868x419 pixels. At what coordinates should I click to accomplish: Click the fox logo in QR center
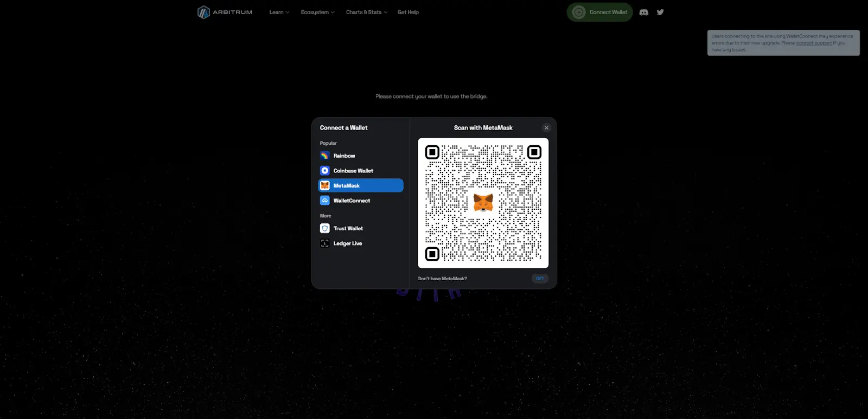(x=483, y=203)
